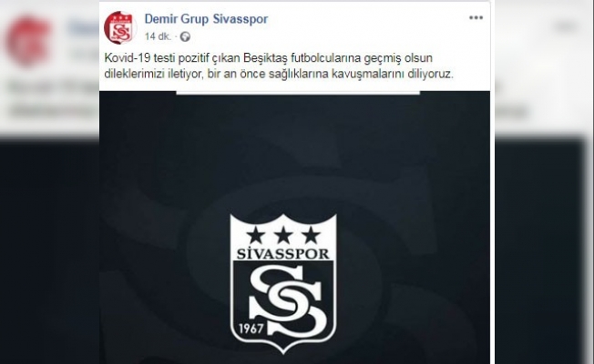Open the black Sivasspor post image
The width and height of the screenshot is (594, 364).
(294, 227)
